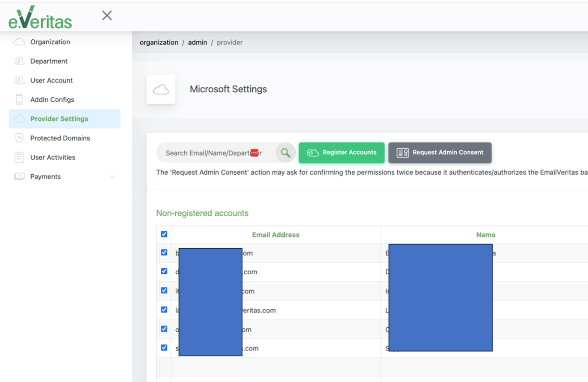
Task: Click the people icon beside Department
Action: (19, 61)
